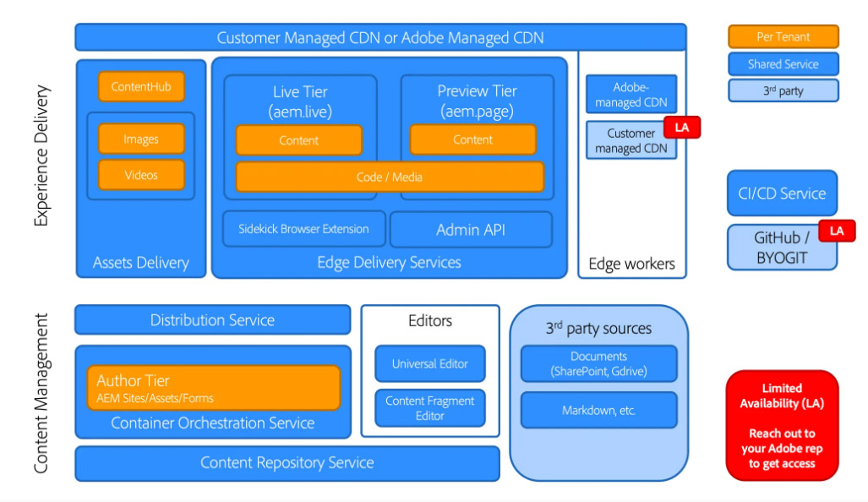Image resolution: width=868 pixels, height=502 pixels.
Task: Click the LA badge on Customer managed CDN
Action: 682,128
